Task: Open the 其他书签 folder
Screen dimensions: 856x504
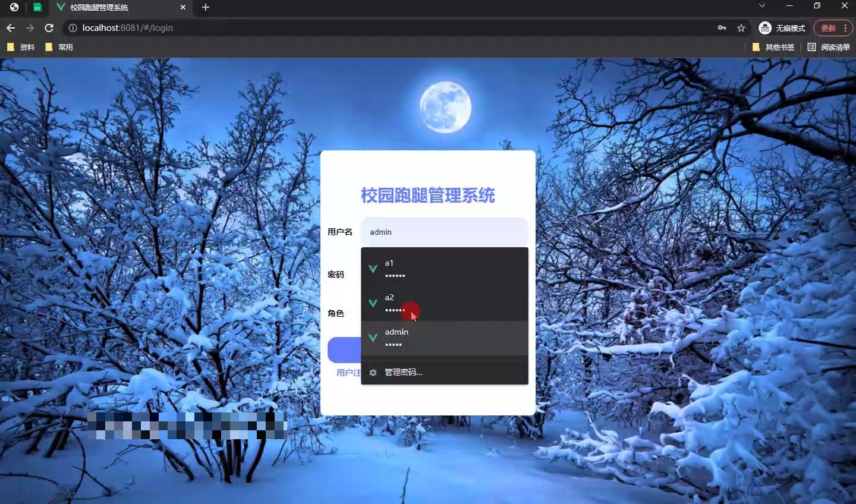Action: tap(773, 47)
